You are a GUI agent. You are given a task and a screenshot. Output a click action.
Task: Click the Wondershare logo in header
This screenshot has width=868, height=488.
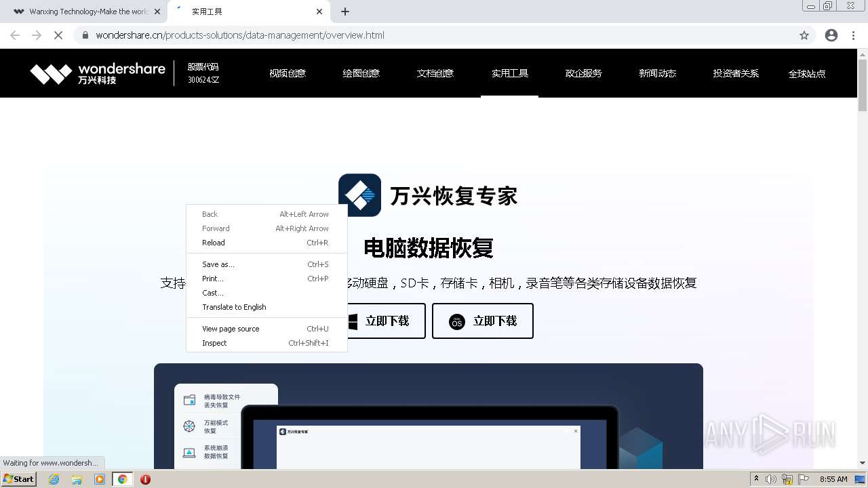[98, 74]
